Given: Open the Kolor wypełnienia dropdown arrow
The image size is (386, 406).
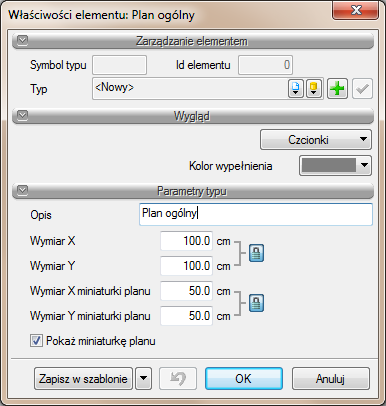Looking at the screenshot, I should pyautogui.click(x=364, y=165).
